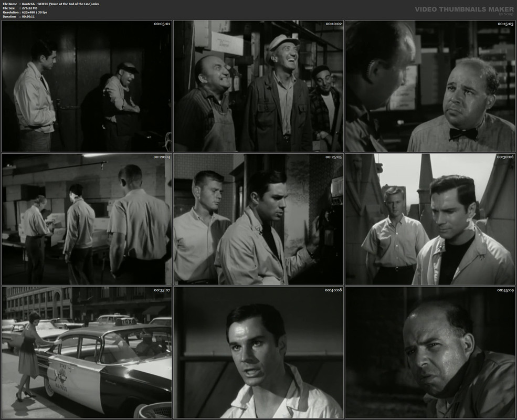Screen dimensions: 517x420
Task: Click the timestamp 00:05:01
Action: pyautogui.click(x=162, y=24)
